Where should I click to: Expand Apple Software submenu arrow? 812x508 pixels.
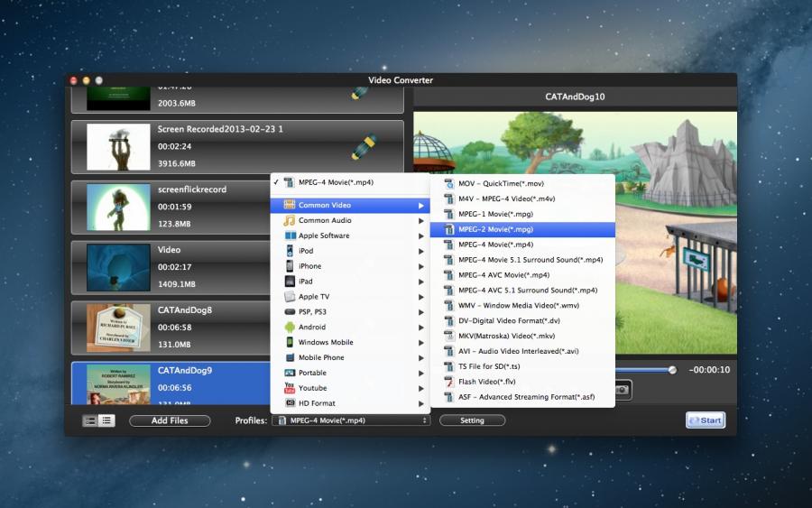[x=421, y=236]
